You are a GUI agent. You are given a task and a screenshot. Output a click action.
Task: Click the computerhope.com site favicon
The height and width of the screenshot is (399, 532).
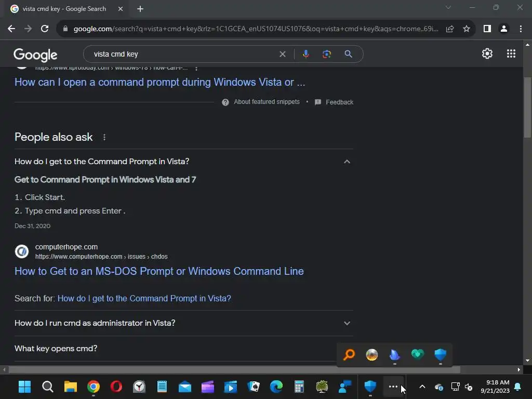tap(22, 251)
